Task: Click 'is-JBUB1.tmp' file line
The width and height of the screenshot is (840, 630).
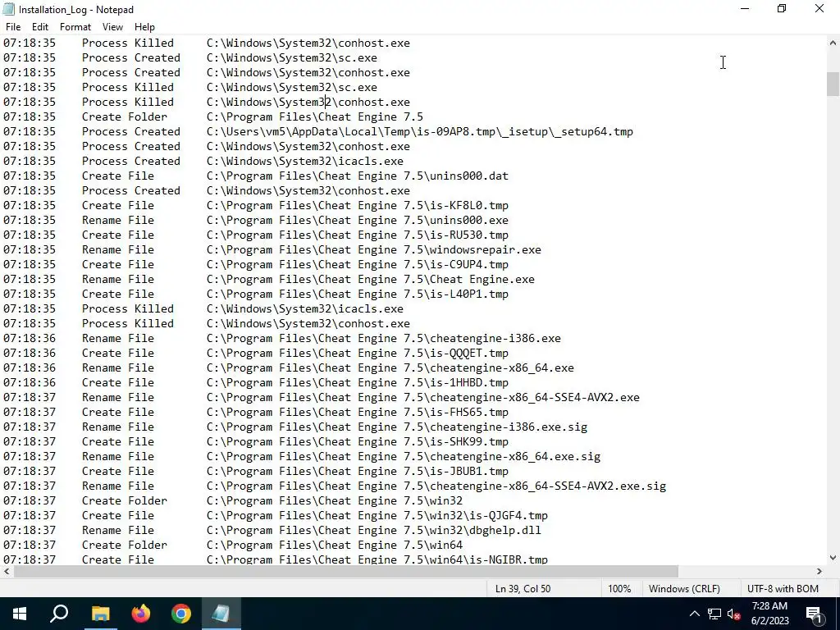Action: point(256,472)
